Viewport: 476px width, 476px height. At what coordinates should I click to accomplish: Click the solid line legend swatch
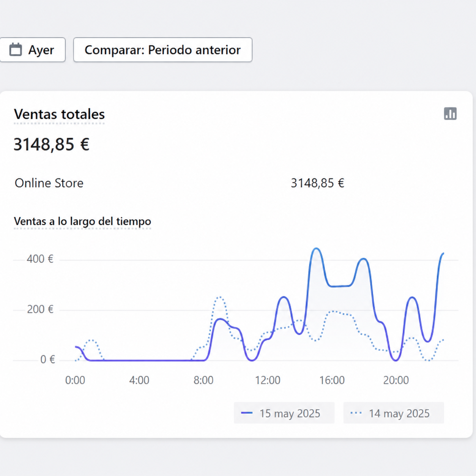click(247, 413)
